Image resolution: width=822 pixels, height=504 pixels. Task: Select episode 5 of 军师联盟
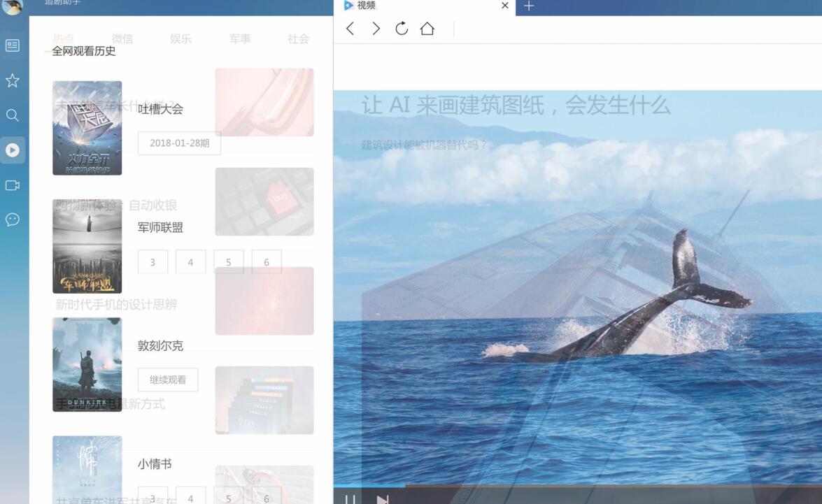pyautogui.click(x=229, y=262)
